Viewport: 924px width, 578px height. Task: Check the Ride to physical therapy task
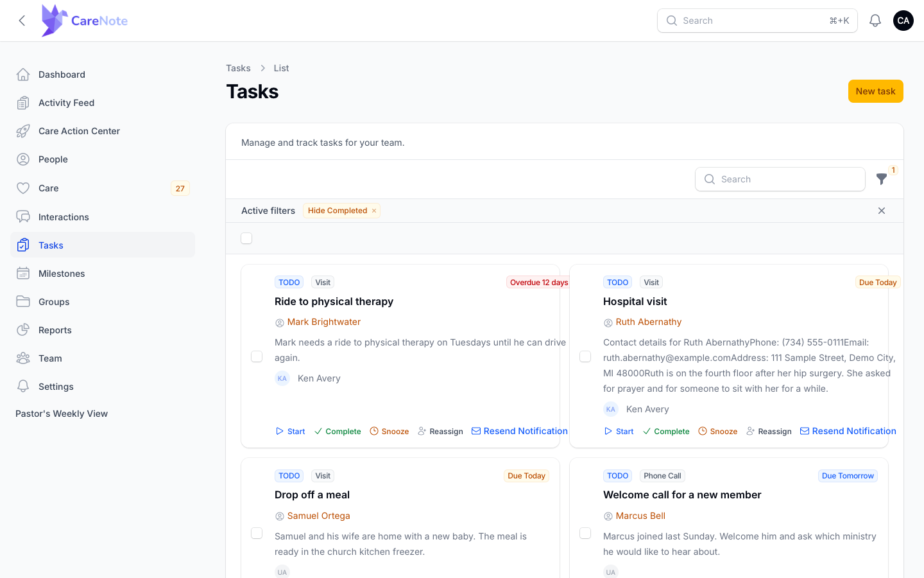[x=257, y=356]
